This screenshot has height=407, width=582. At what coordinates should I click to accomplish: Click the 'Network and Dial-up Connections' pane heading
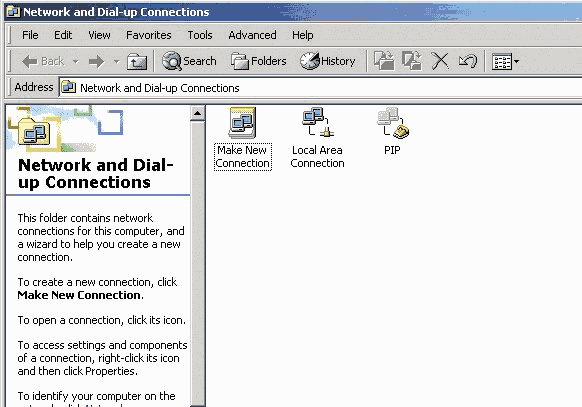[x=96, y=174]
